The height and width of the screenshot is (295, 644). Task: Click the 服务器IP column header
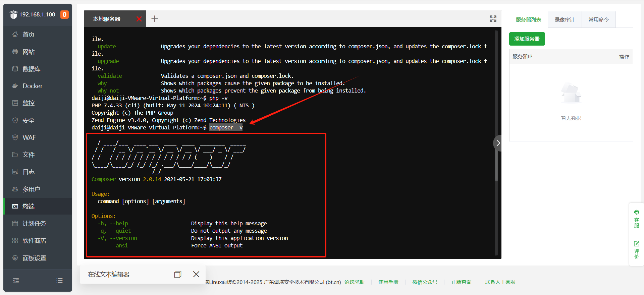(x=522, y=56)
